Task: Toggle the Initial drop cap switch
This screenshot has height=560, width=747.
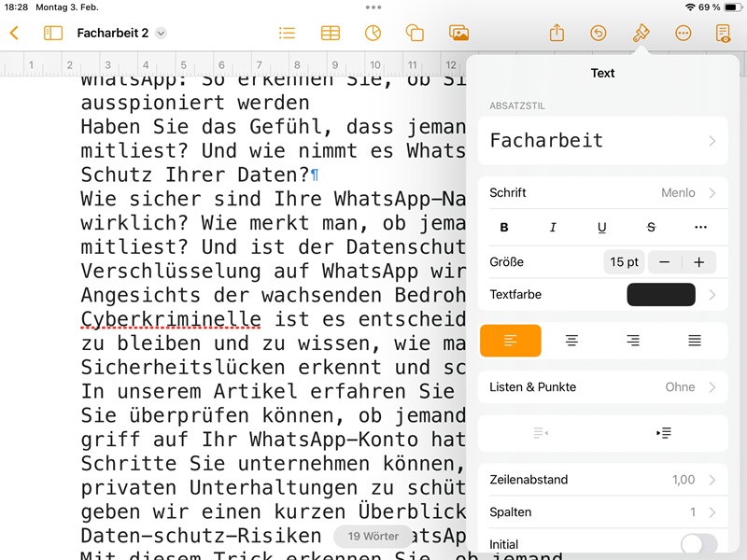Action: pos(698,544)
